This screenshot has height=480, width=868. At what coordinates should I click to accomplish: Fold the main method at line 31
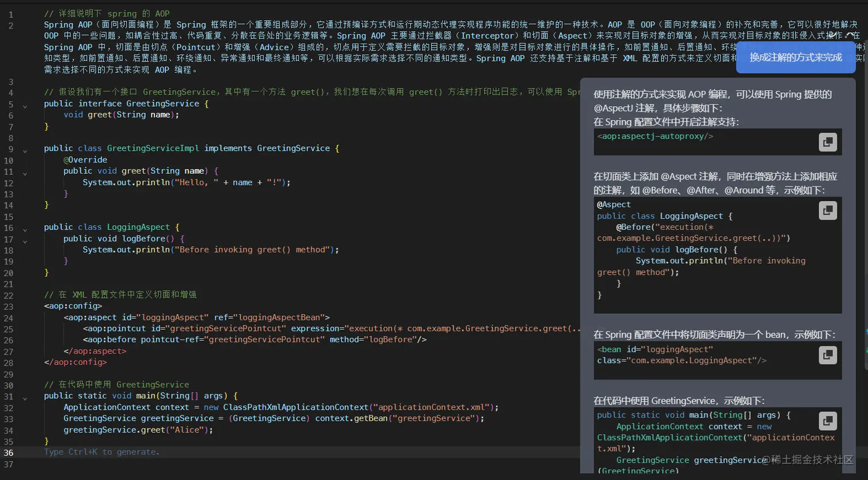coord(25,399)
